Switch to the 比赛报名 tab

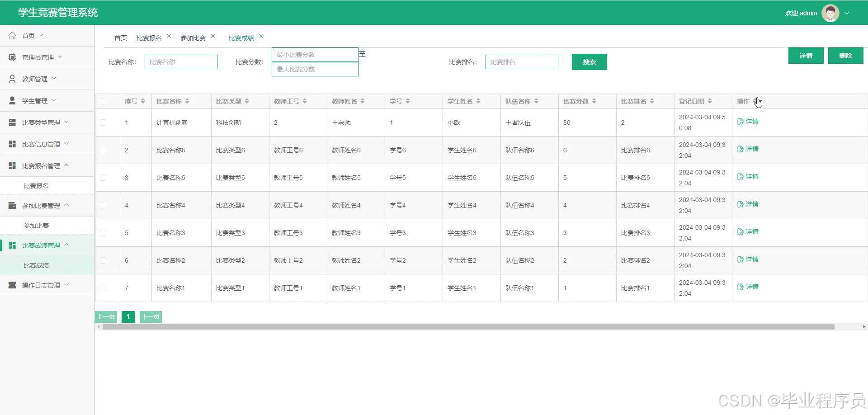pyautogui.click(x=149, y=38)
